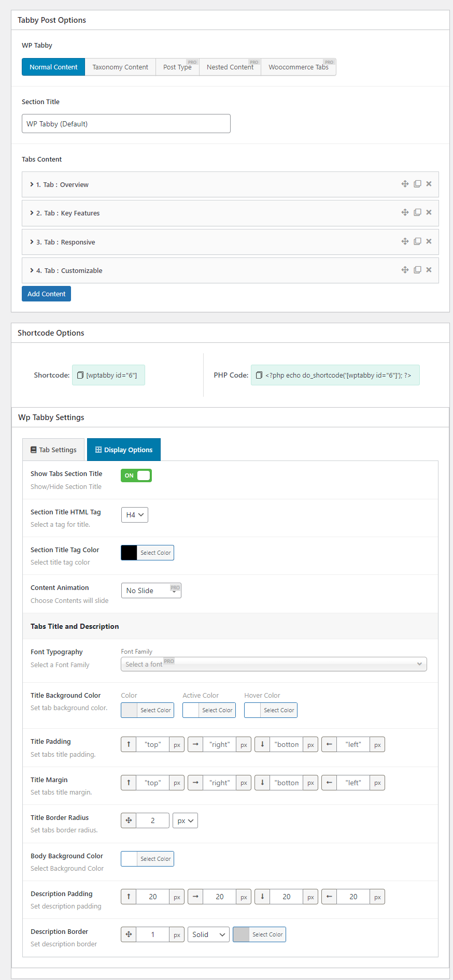Click Title Margin right input field
The height and width of the screenshot is (980, 453).
tap(220, 783)
